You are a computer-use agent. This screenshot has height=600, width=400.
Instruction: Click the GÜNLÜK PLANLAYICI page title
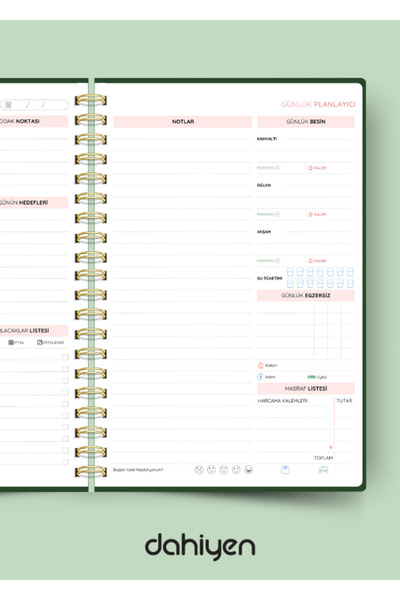click(x=318, y=104)
